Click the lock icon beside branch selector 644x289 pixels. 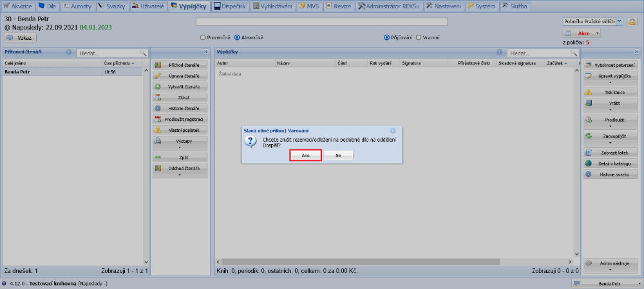point(632,21)
